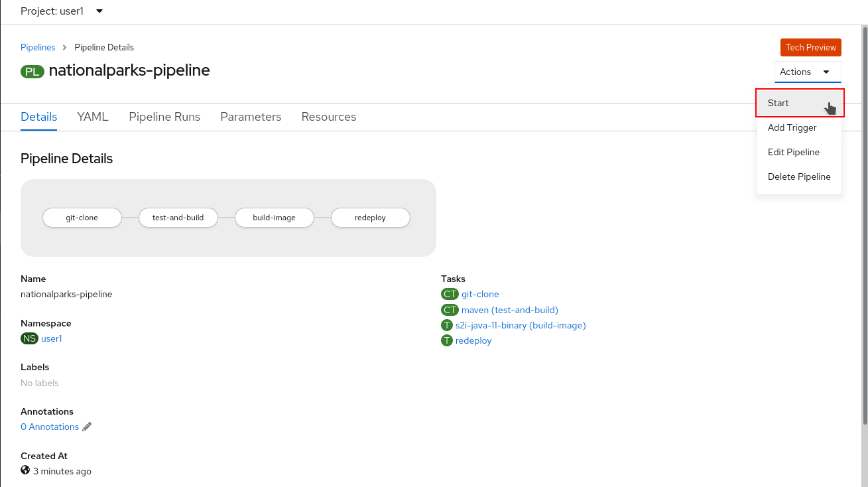
Task: Select Edit Pipeline menu entry
Action: pyautogui.click(x=793, y=153)
